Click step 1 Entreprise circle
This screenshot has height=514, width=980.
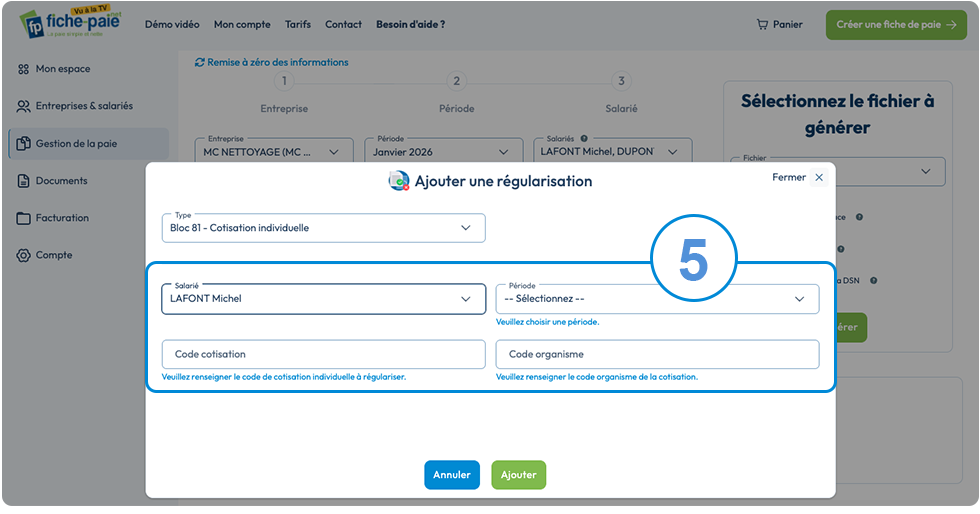284,81
